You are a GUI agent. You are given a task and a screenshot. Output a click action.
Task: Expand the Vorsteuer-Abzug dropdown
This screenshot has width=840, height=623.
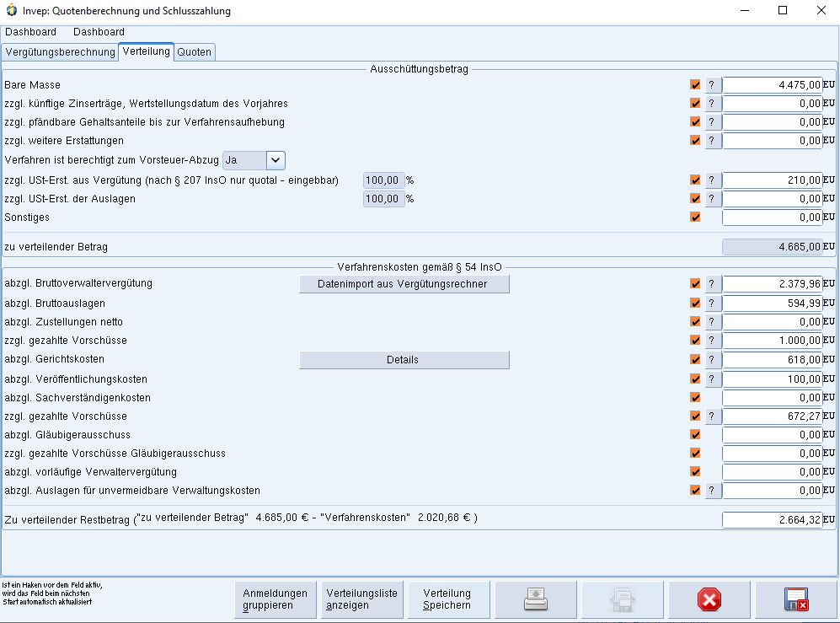click(x=276, y=160)
